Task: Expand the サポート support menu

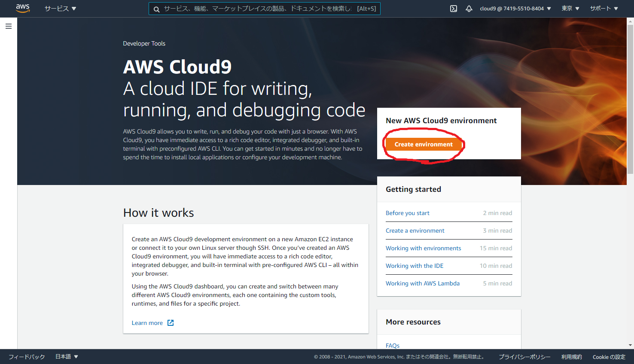Action: (604, 9)
